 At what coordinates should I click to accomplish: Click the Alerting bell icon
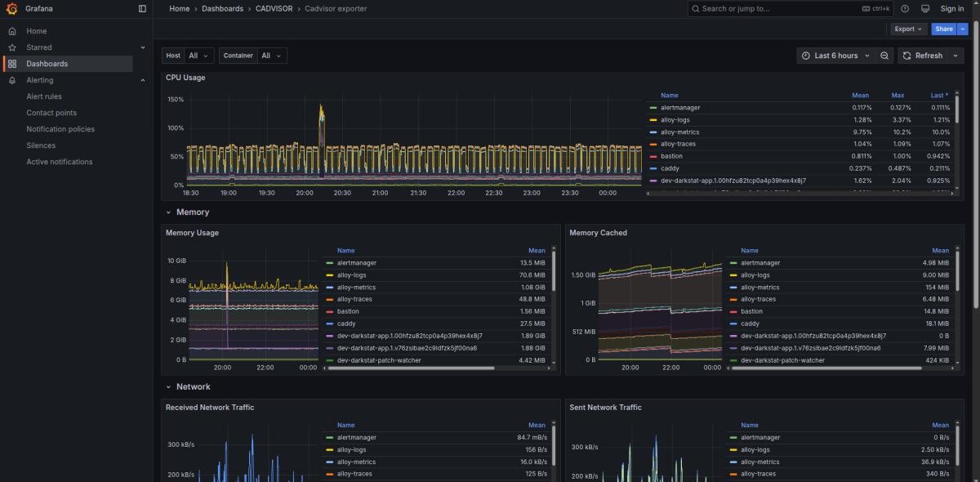tap(12, 80)
